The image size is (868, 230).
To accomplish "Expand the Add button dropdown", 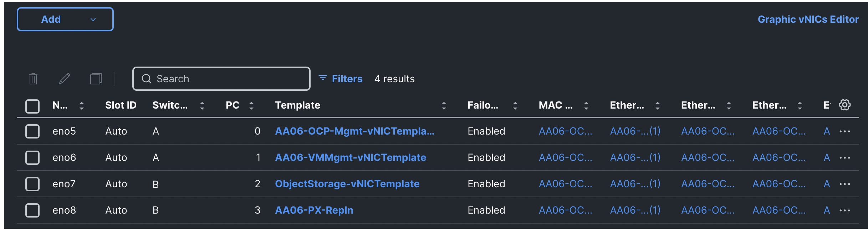I will point(93,19).
